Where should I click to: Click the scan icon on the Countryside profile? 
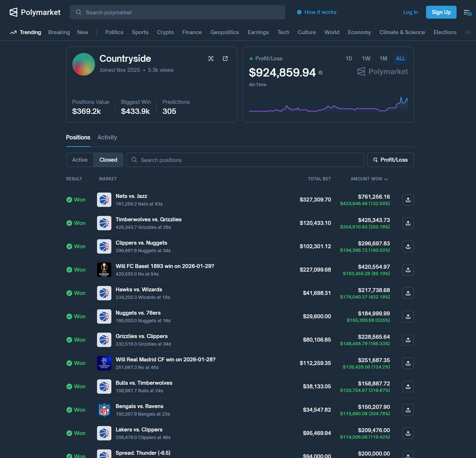click(x=211, y=59)
